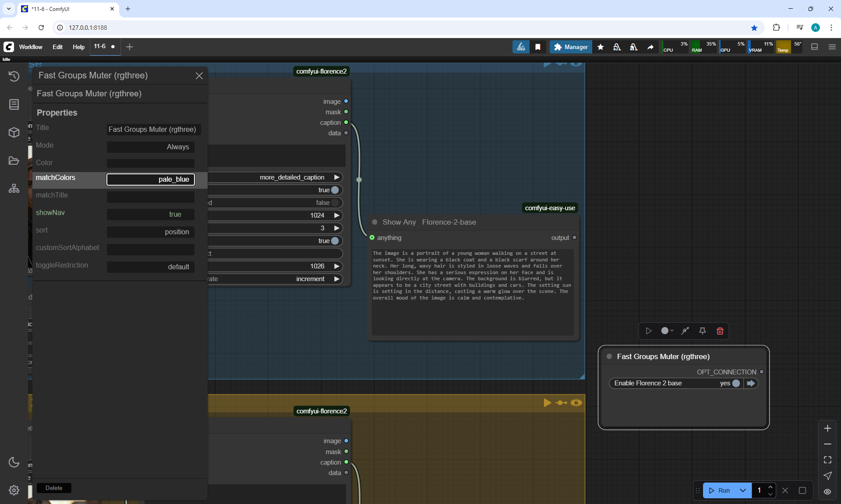841x504 pixels.
Task: Open the Edit menu
Action: click(x=57, y=47)
